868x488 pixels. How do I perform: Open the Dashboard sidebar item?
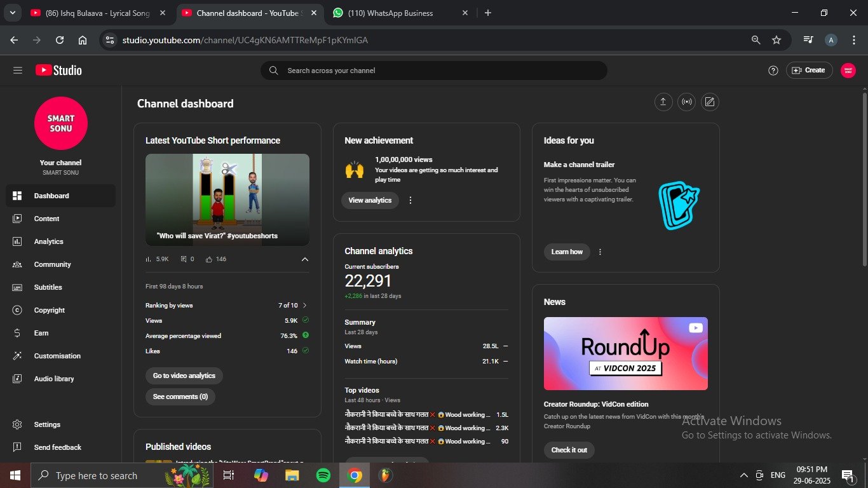[60, 196]
